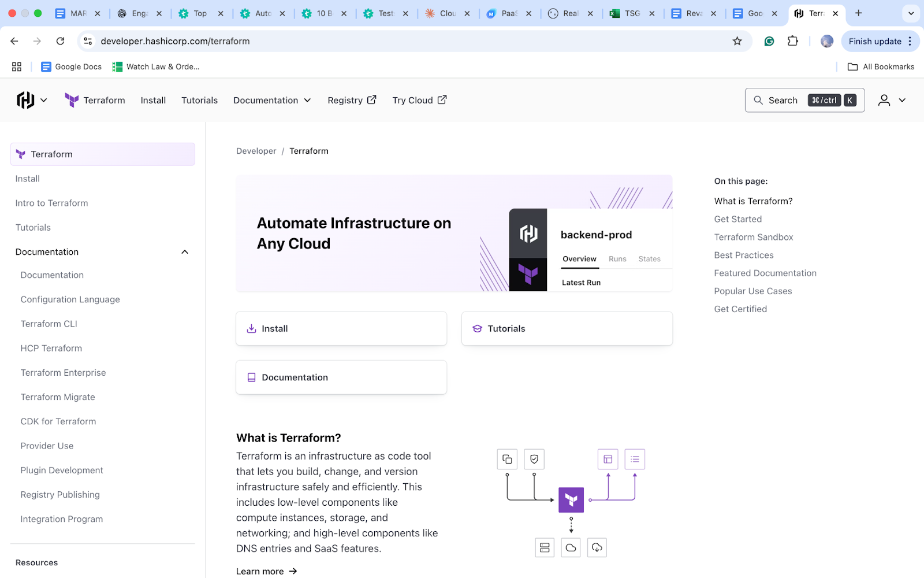Switch to the Top browser tab
This screenshot has width=924, height=578.
point(200,13)
